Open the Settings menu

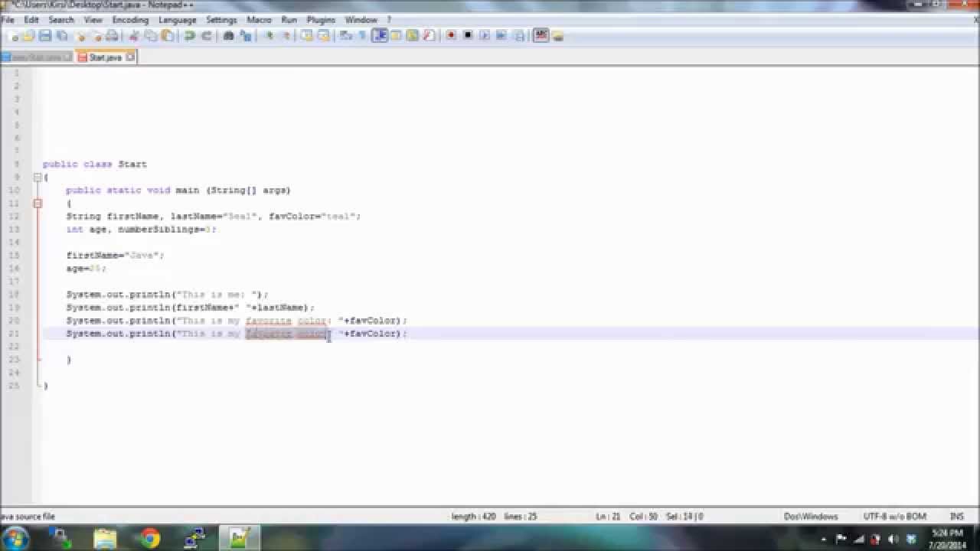click(x=221, y=20)
